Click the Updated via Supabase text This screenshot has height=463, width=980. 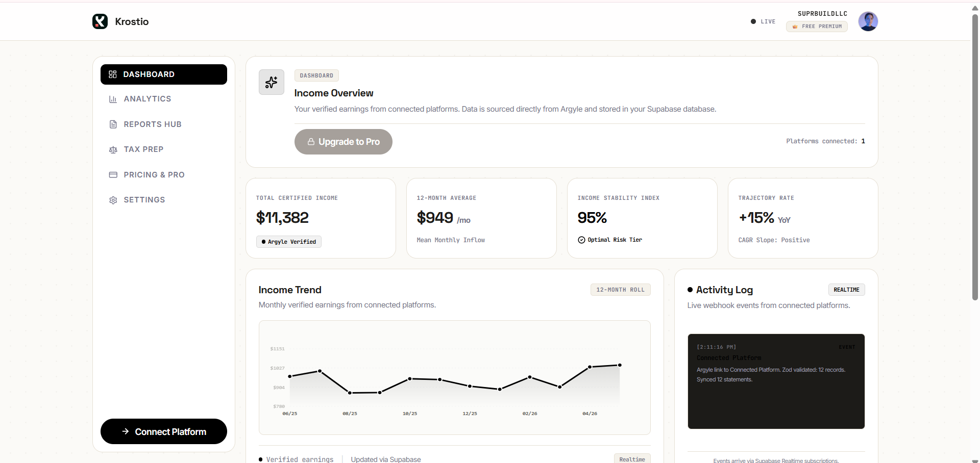pos(386,459)
